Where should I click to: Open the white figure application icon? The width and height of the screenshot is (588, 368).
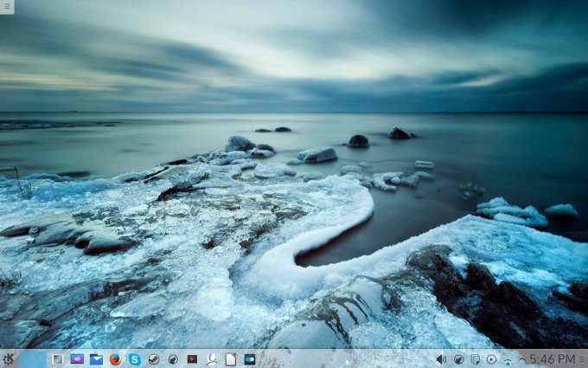pyautogui.click(x=212, y=358)
